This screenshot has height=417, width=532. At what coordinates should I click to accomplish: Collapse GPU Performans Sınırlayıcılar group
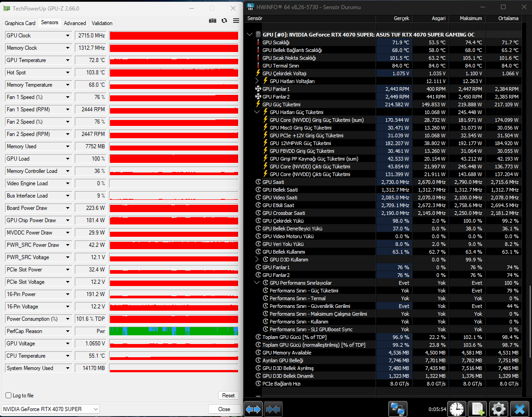257,282
